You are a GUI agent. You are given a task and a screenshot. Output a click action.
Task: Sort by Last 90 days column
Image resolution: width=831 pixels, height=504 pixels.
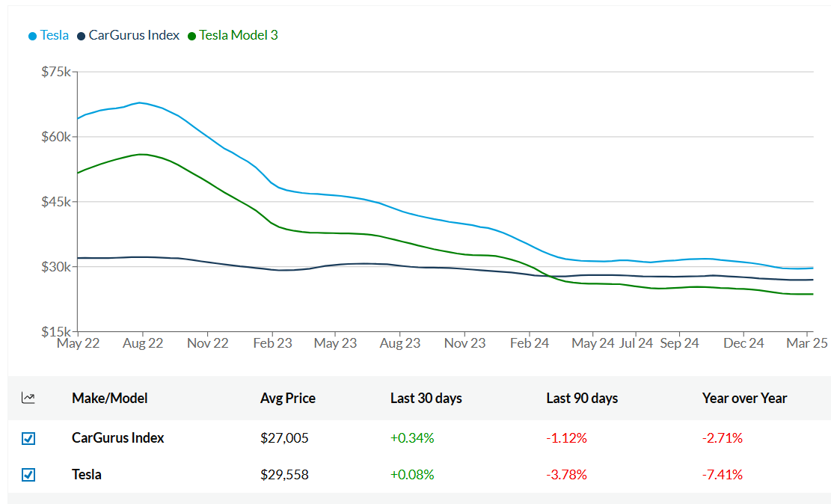(582, 398)
